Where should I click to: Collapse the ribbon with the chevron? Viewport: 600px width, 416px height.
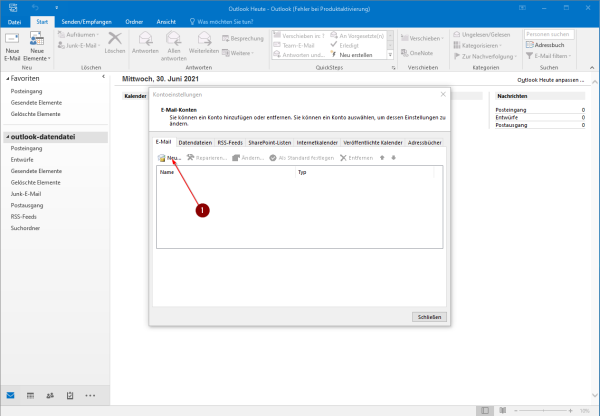tap(592, 68)
